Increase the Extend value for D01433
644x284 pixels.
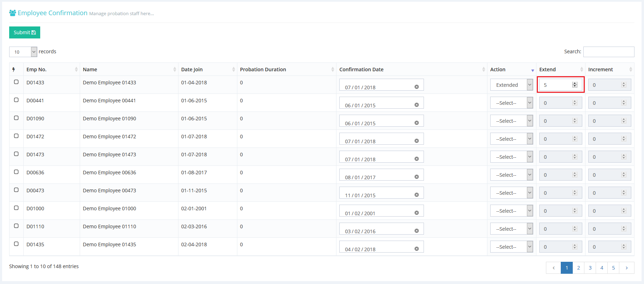[575, 83]
